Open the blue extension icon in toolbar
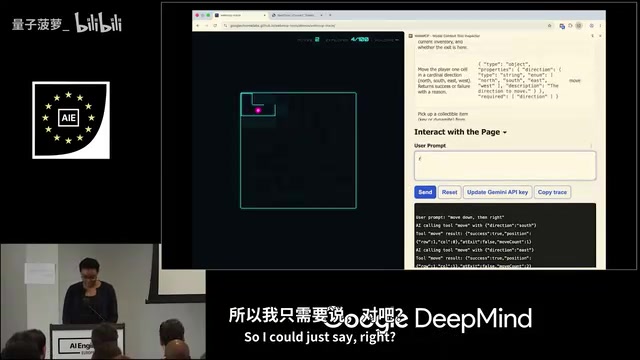This screenshot has width=640, height=360. point(562,26)
